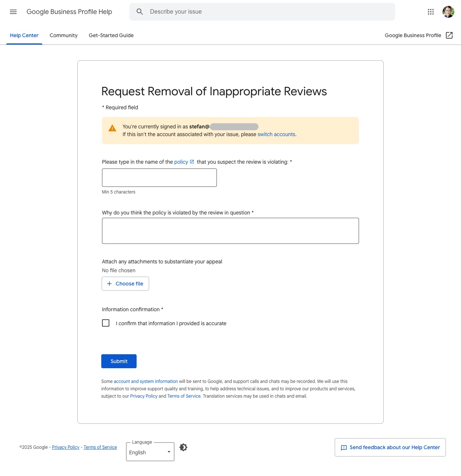
Task: Open Privacy Policy link in disclaimer text
Action: (144, 396)
